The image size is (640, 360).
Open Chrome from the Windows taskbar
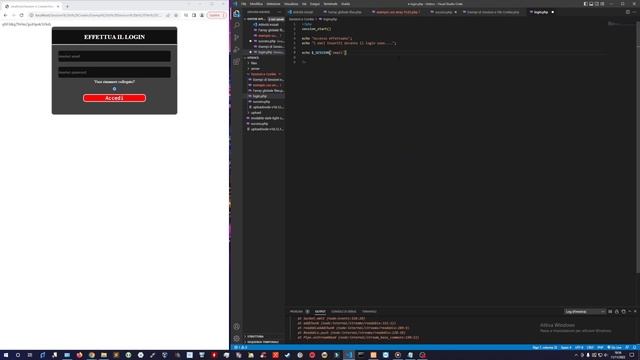pyautogui.click(x=91, y=355)
